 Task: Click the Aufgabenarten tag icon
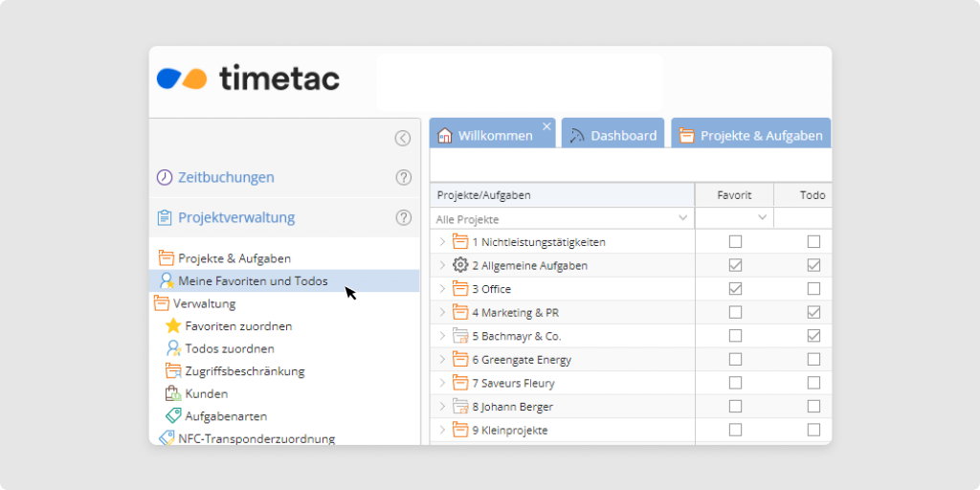(x=173, y=416)
